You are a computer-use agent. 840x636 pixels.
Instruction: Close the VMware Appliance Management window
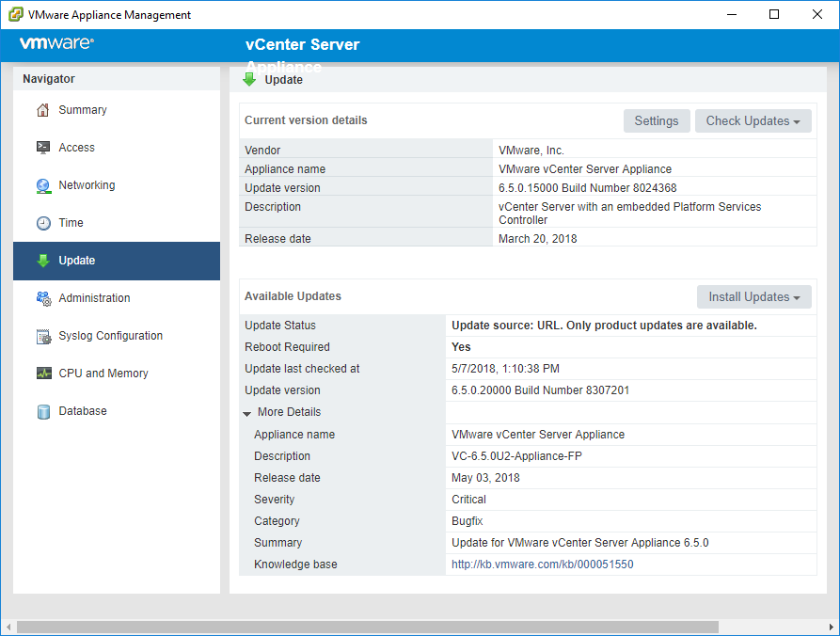point(817,14)
